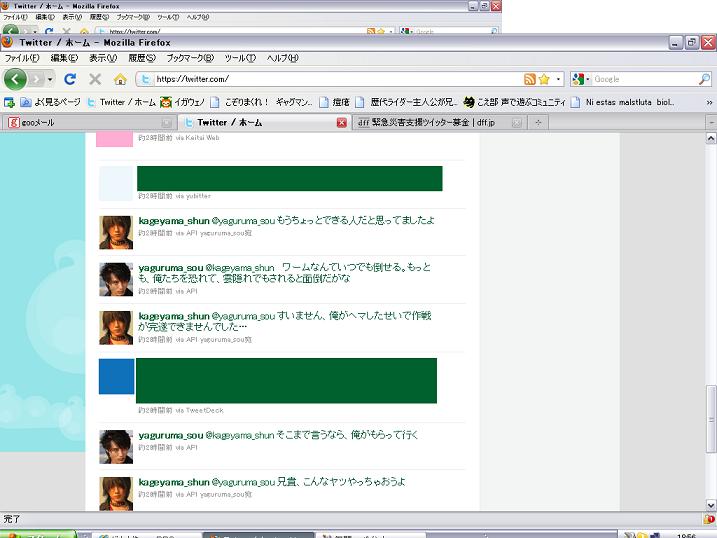The image size is (717, 538).
Task: Open the ヘルプ menu
Action: point(283,58)
